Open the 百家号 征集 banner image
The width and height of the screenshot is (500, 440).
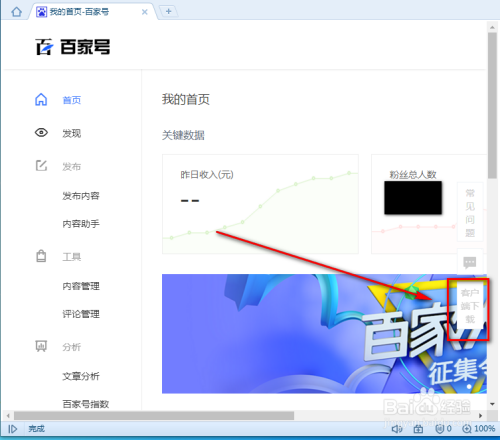[324, 334]
